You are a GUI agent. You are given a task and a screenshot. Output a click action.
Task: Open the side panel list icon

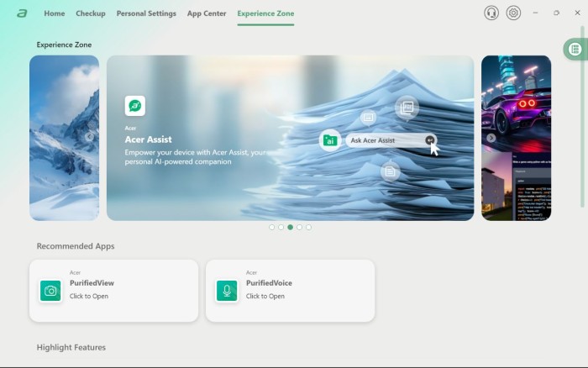pyautogui.click(x=575, y=49)
